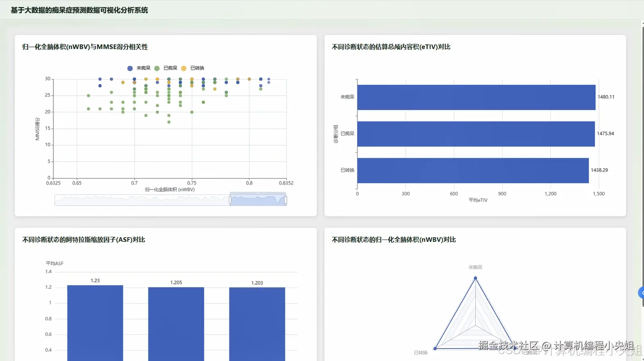Click the x-axis tick 0.6325
This screenshot has width=644, height=361.
[53, 183]
